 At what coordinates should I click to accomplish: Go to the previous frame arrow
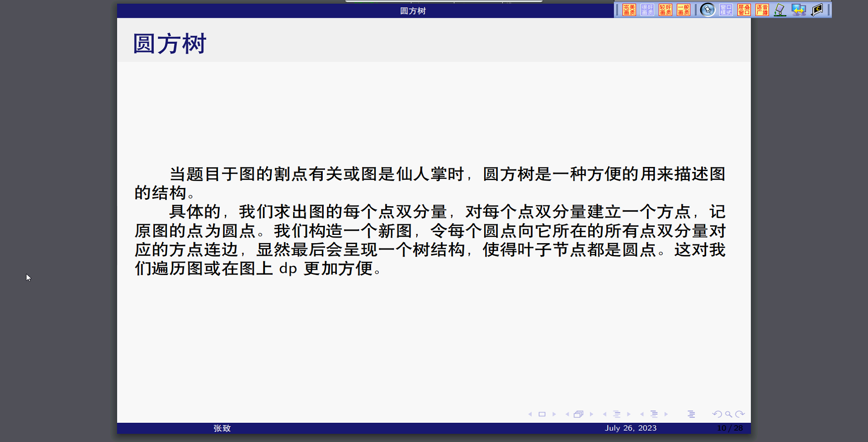tap(567, 414)
